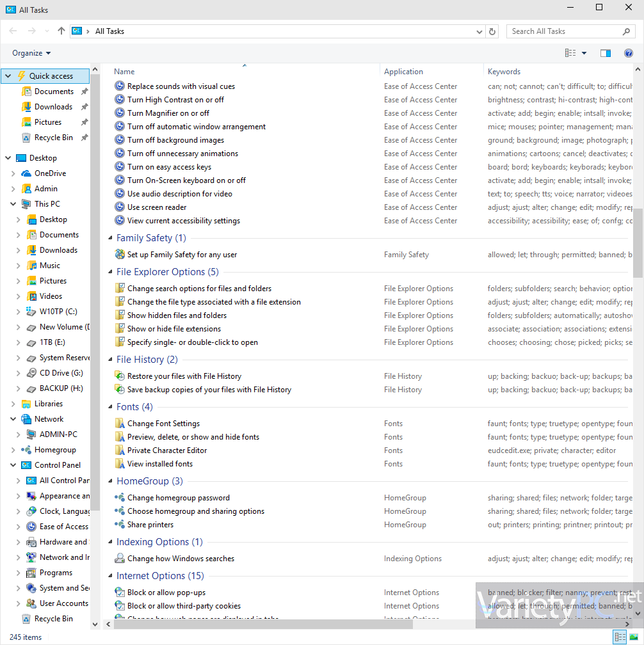Open Help using the question mark icon
The image size is (644, 645).
pyautogui.click(x=629, y=53)
